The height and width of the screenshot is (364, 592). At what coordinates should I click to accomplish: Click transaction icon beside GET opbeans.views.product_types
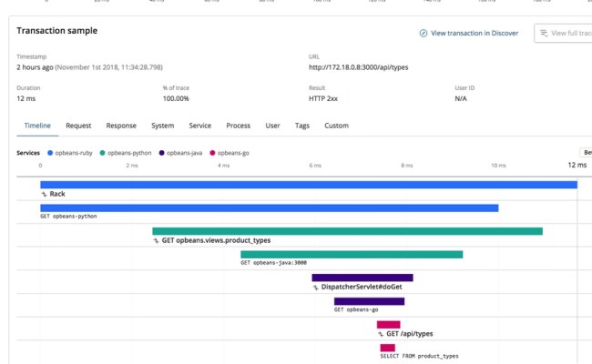point(156,240)
